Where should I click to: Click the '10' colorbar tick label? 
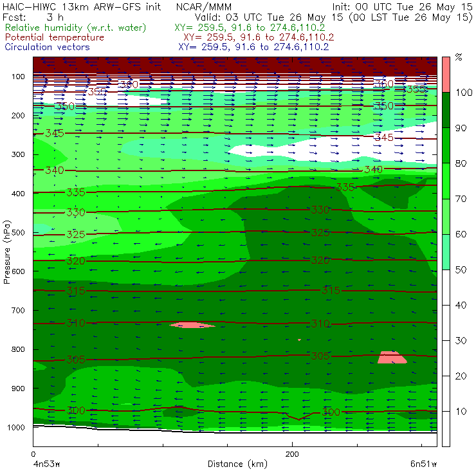coord(461,411)
